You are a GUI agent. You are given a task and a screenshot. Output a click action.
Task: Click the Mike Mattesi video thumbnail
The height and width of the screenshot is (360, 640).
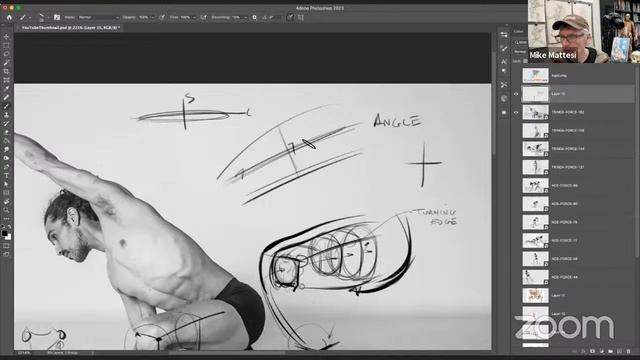[584, 31]
